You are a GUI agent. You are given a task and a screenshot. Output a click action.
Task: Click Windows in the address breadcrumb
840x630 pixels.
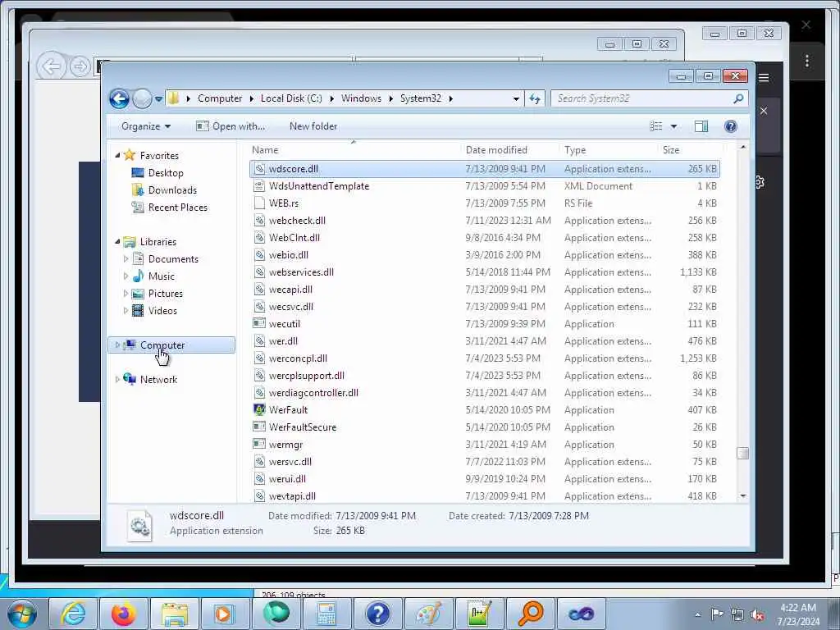coord(361,98)
